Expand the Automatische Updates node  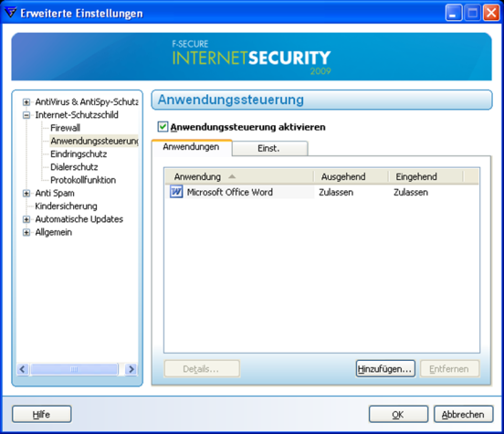click(x=26, y=219)
